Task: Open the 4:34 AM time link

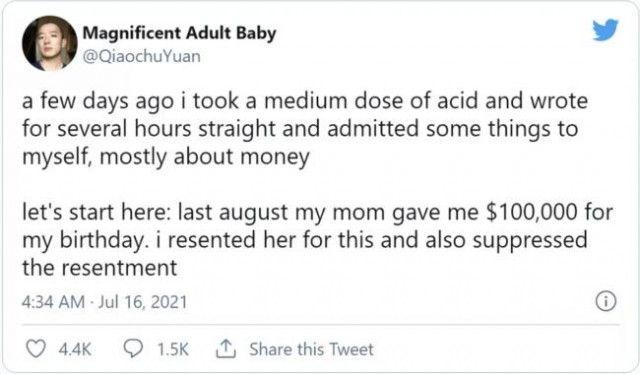Action: click(53, 302)
